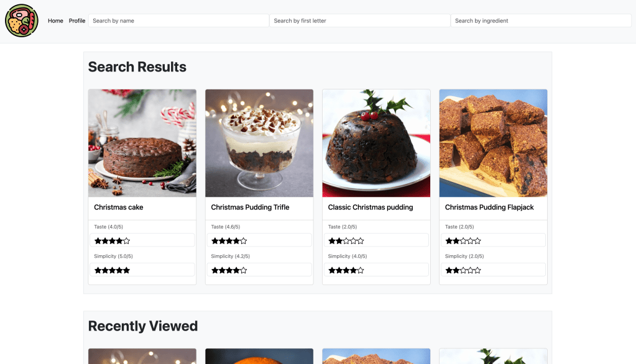Open the Christmas Pudding Trifle title link
The image size is (636, 364).
pos(250,207)
